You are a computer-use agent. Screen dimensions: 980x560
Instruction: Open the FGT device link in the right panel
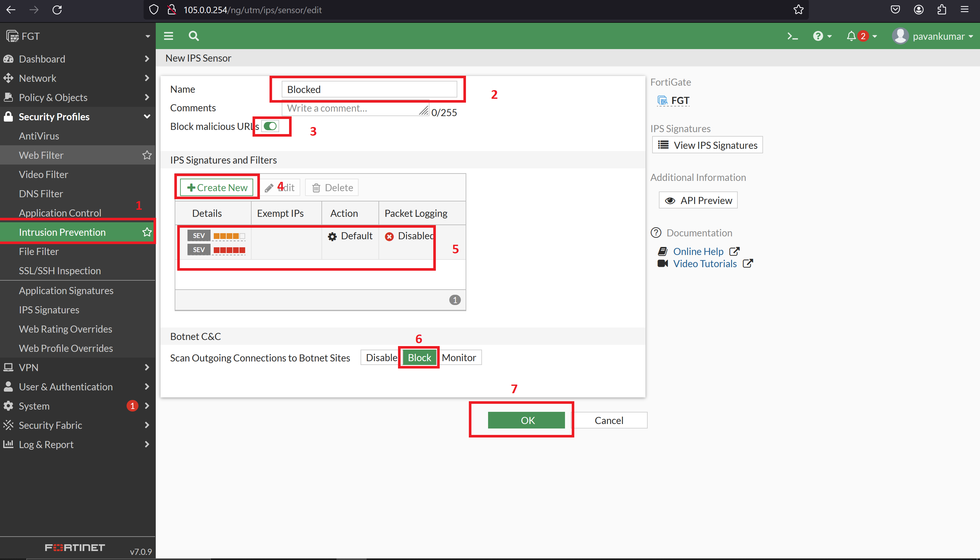pyautogui.click(x=679, y=100)
